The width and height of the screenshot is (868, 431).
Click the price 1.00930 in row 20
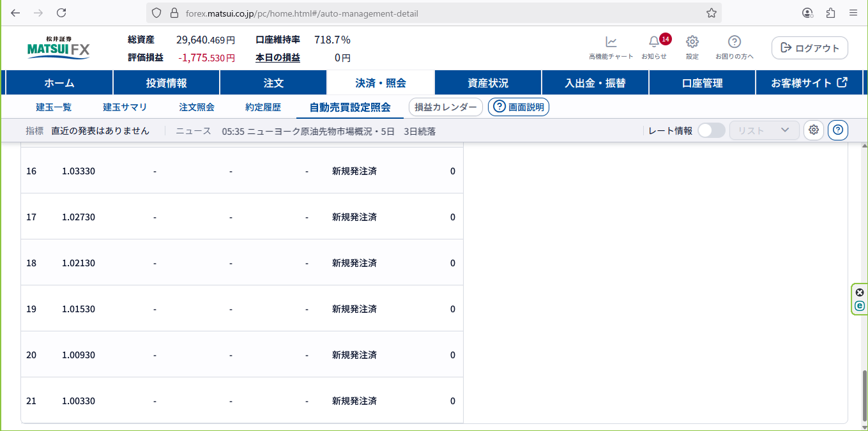click(79, 355)
